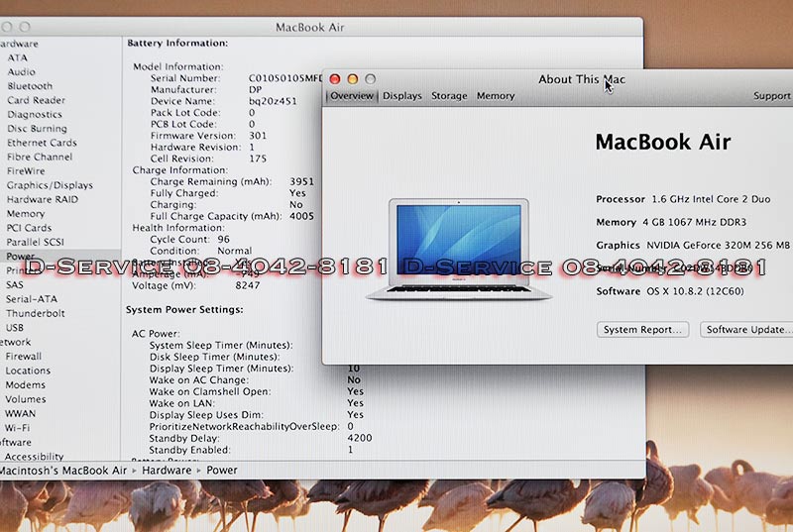Image resolution: width=793 pixels, height=532 pixels.
Task: Click the Software Update button
Action: 746,330
